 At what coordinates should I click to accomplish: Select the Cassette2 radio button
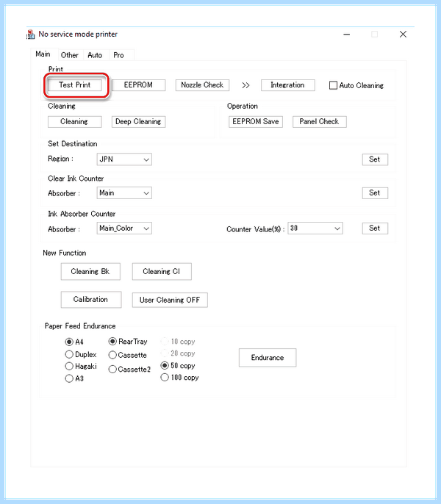point(112,369)
